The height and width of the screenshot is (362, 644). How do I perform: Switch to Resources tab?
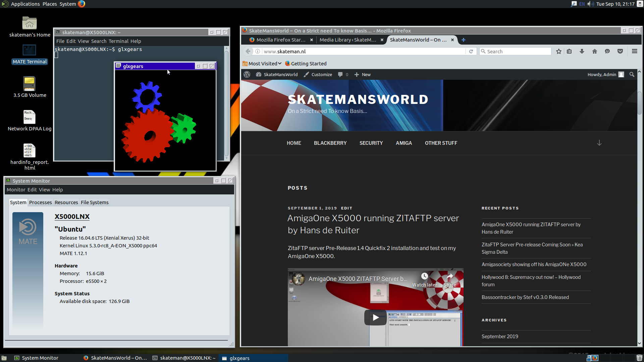pos(66,202)
